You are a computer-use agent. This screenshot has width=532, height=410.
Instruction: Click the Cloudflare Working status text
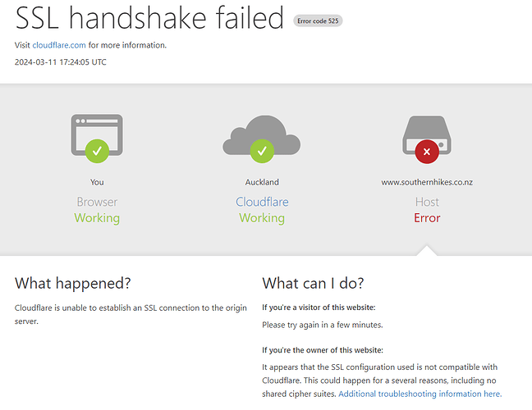(x=262, y=218)
